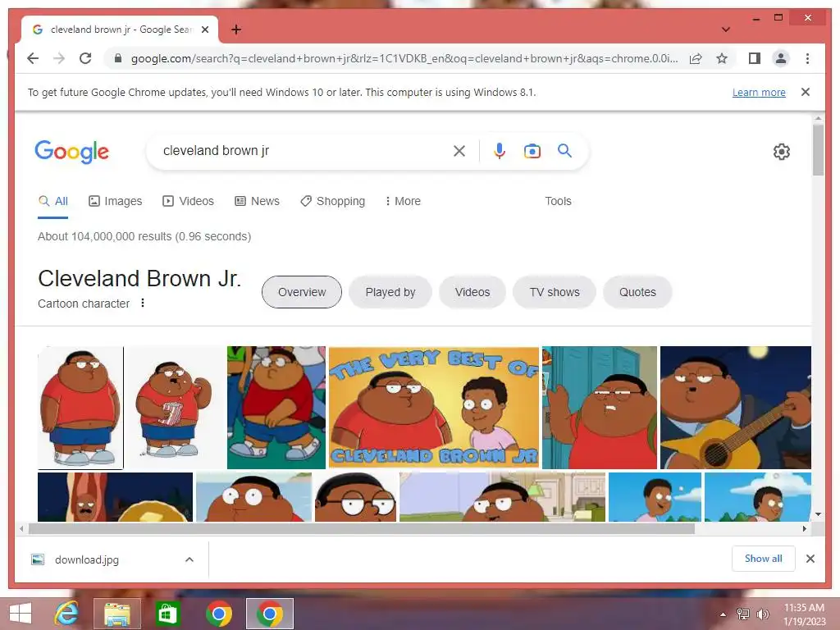View site security lock information
The width and height of the screenshot is (840, 630).
coord(118,58)
